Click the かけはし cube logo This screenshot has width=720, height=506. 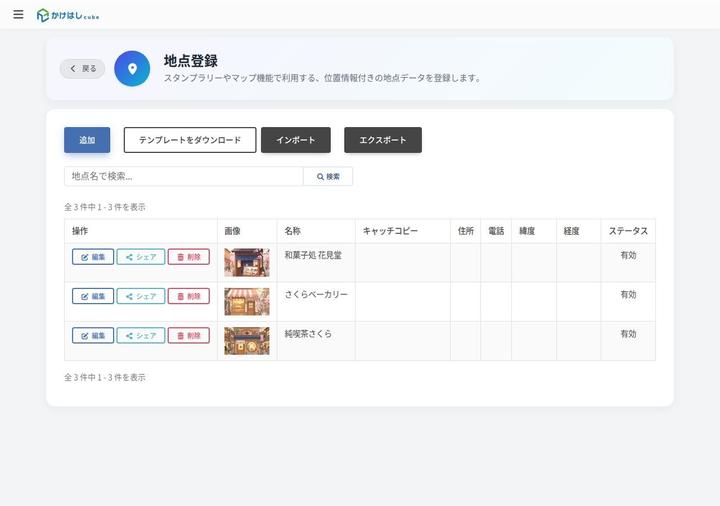coord(68,16)
